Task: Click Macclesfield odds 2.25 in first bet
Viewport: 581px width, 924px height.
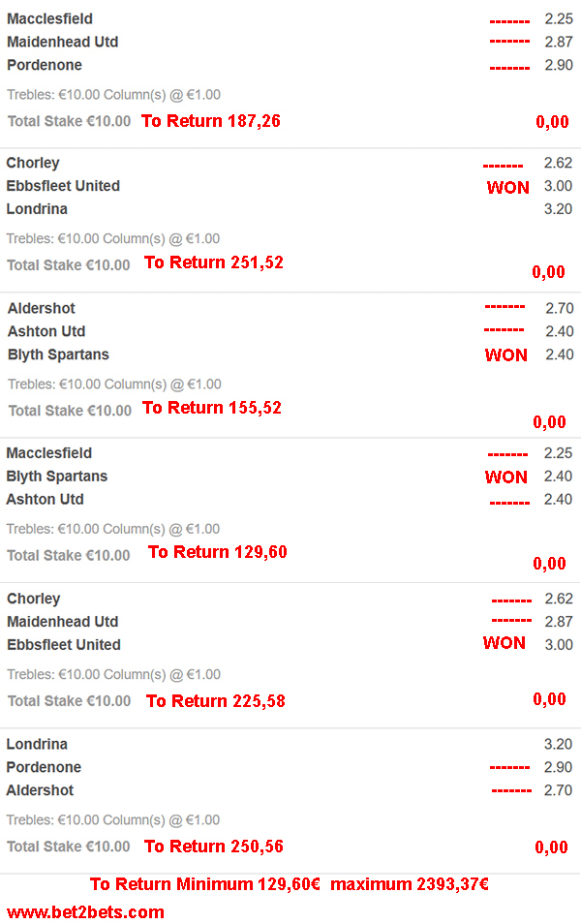Action: pos(559,18)
